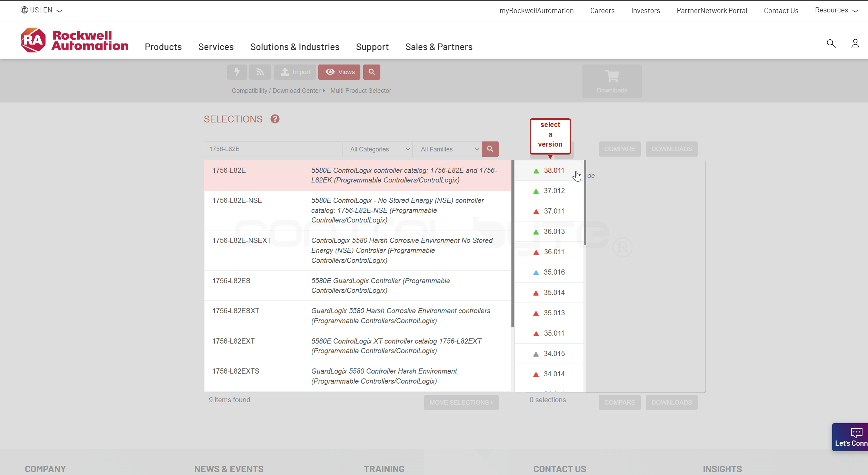Screen dimensions: 868x475
Task: Click the lower COMPARE button
Action: (x=620, y=403)
